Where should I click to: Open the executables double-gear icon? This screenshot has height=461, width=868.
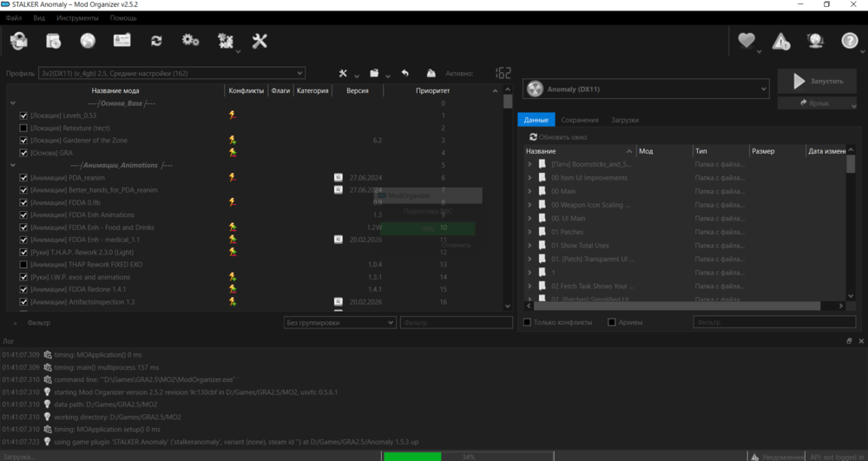[x=190, y=41]
